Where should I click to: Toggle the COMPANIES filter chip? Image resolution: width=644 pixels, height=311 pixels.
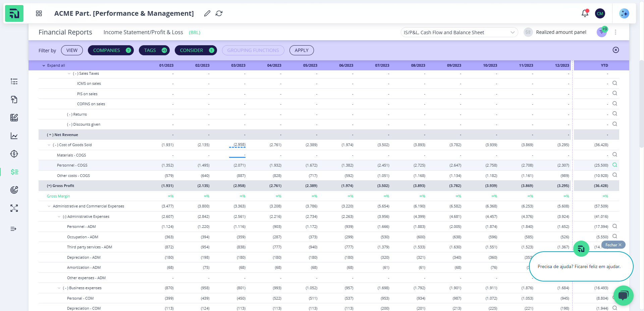(x=111, y=50)
